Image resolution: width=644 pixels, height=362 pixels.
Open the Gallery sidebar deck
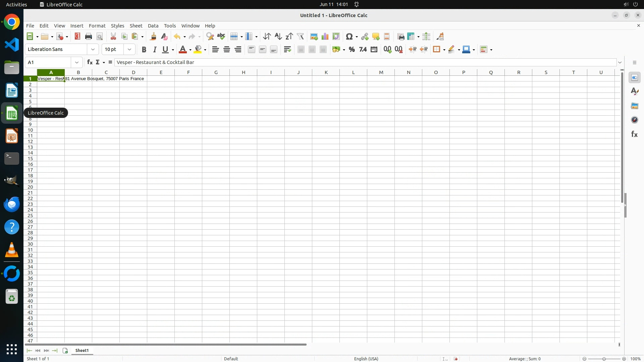point(634,106)
